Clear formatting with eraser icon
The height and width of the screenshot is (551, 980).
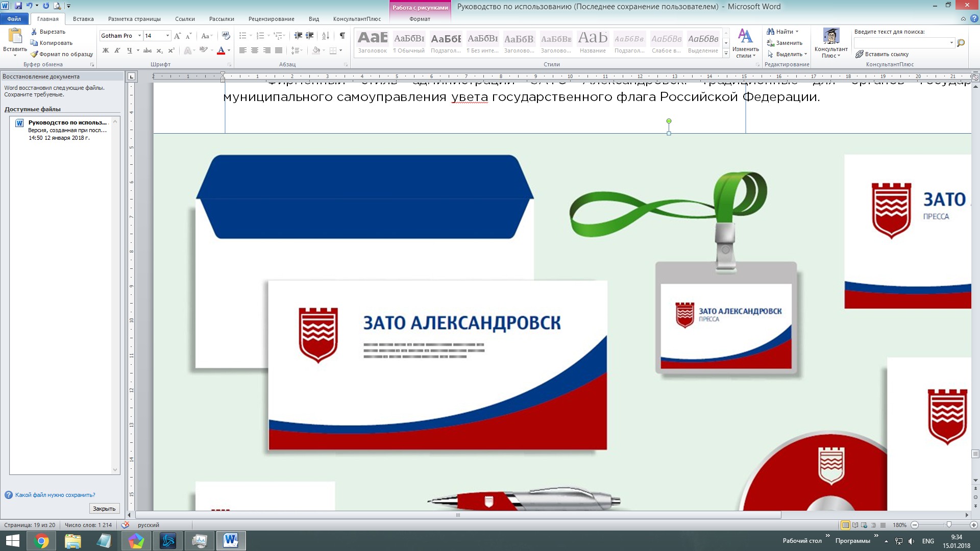pos(226,36)
